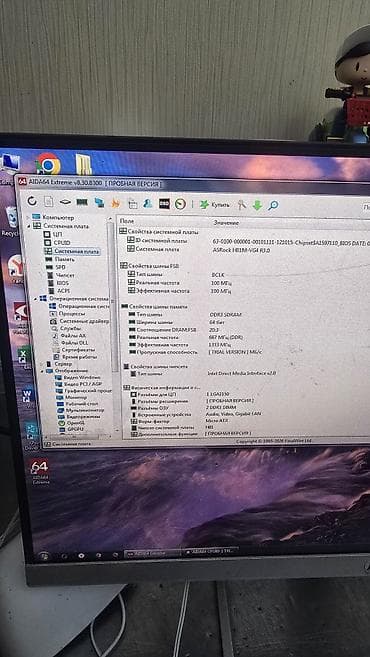Click the green download arrow icon

click(257, 205)
